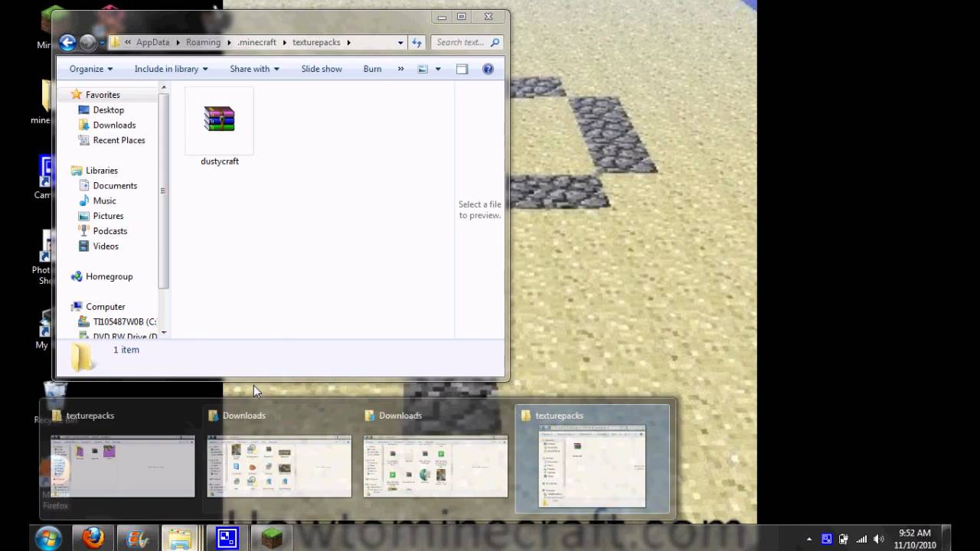Image resolution: width=980 pixels, height=551 pixels.
Task: Open the Music library
Action: click(x=104, y=201)
